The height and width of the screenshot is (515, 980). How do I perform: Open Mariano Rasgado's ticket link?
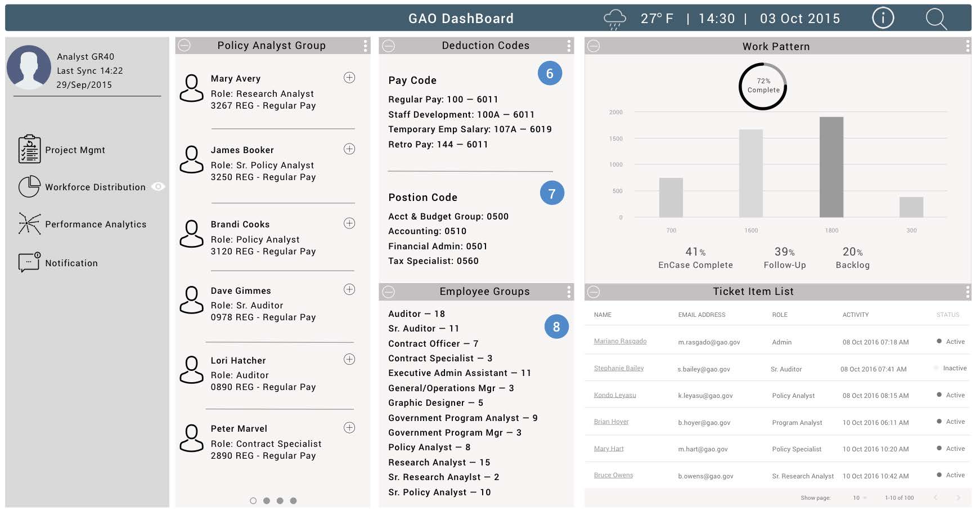620,341
